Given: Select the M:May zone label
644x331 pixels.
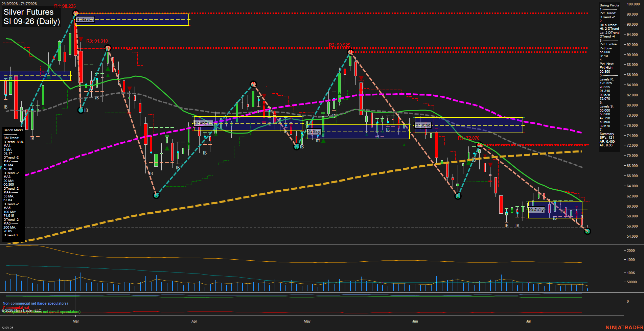Looking at the screenshot, I should point(314,131).
